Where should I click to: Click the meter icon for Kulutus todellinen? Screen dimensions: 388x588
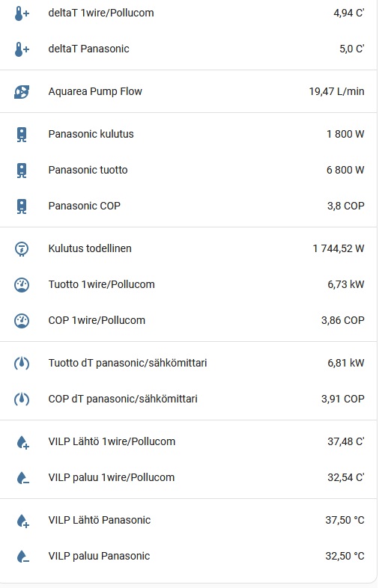click(22, 248)
